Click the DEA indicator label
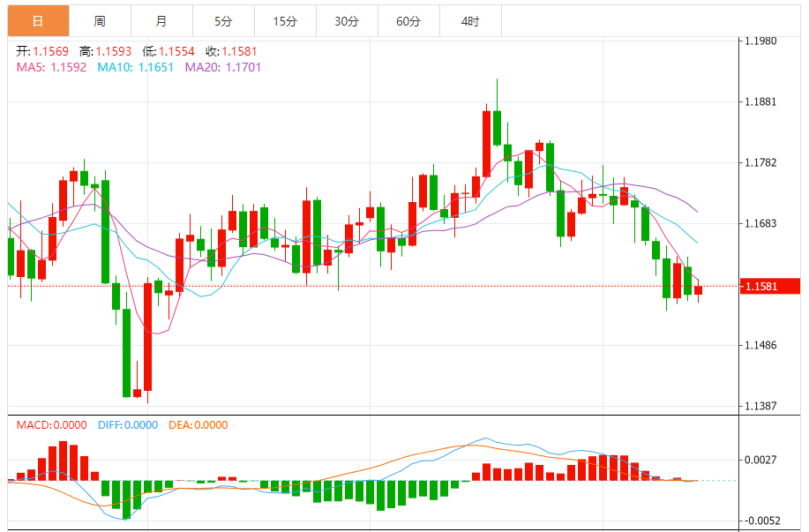Image resolution: width=809 pixels, height=532 pixels. 199,425
